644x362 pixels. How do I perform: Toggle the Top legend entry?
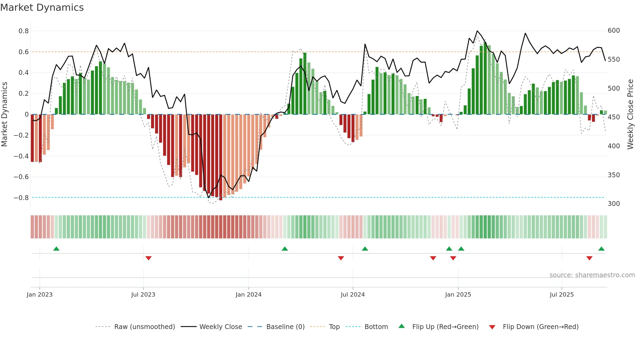click(x=325, y=327)
